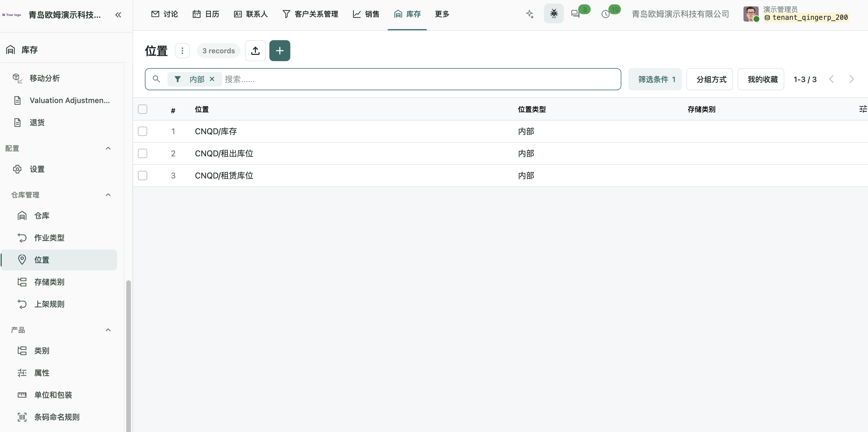Sort by 位置类型 column header
868x432 pixels.
click(x=532, y=109)
